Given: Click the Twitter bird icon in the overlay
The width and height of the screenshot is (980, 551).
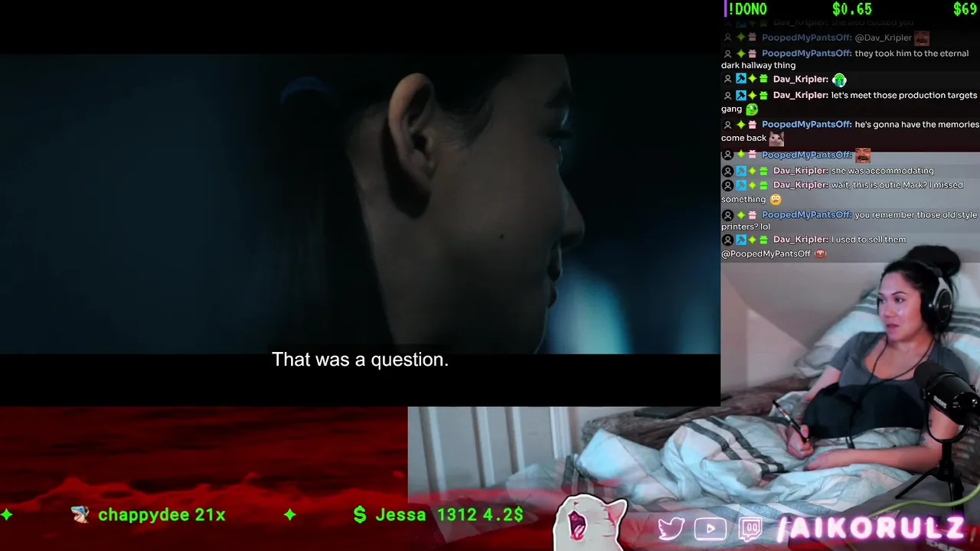Looking at the screenshot, I should (x=671, y=528).
